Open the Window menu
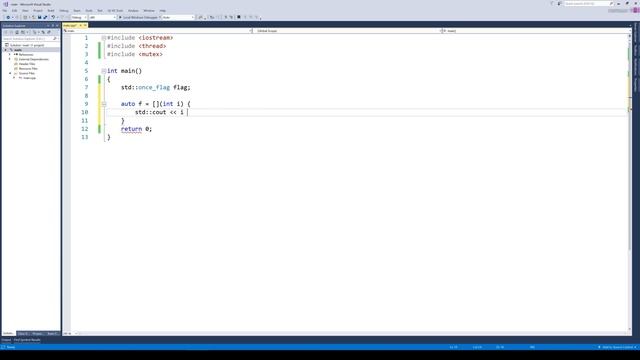Viewport: 640px width, 360px height. (149, 11)
